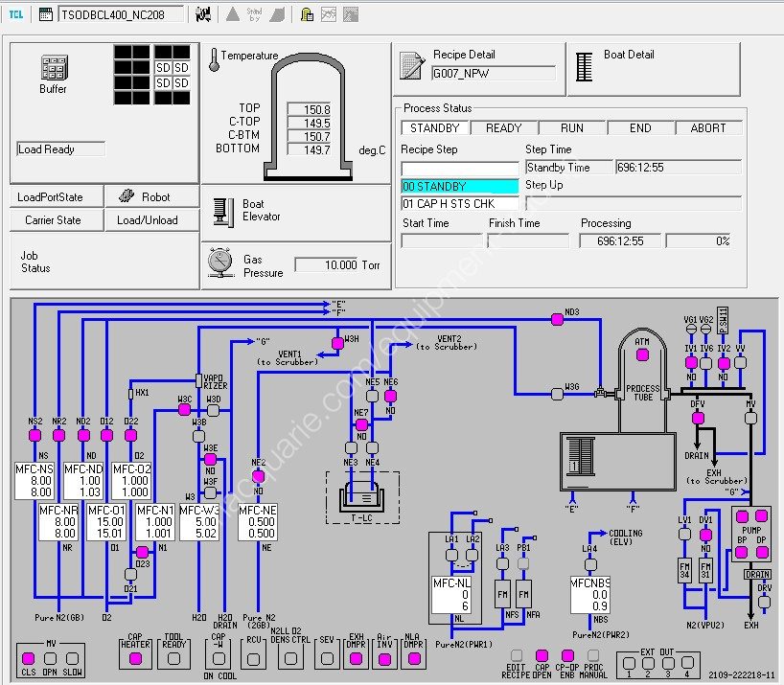Select the STANDBY process status tab
Viewport: 784px width, 685px height.
tap(434, 128)
